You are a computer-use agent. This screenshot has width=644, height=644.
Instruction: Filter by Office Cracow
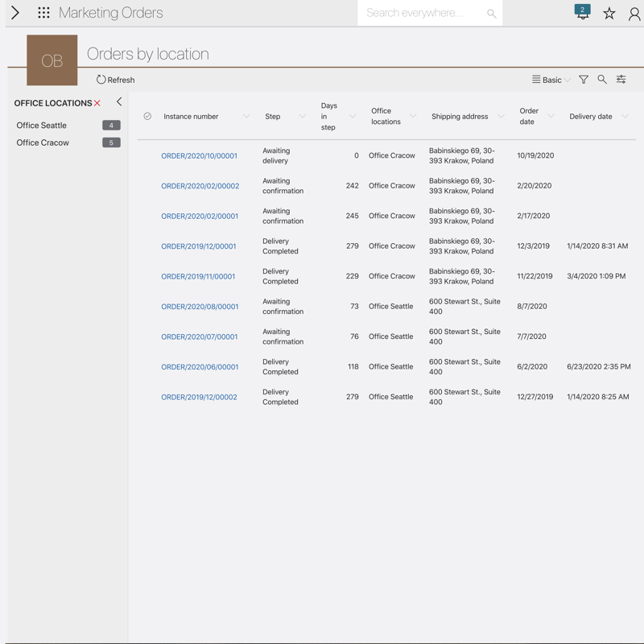point(43,142)
